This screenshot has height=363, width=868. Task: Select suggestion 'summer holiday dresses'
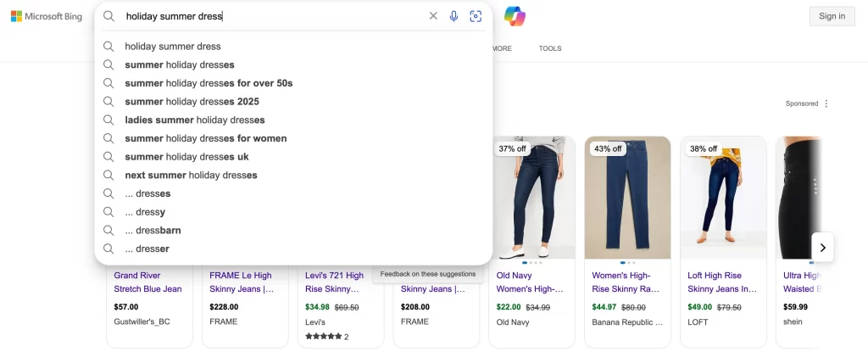pyautogui.click(x=293, y=64)
